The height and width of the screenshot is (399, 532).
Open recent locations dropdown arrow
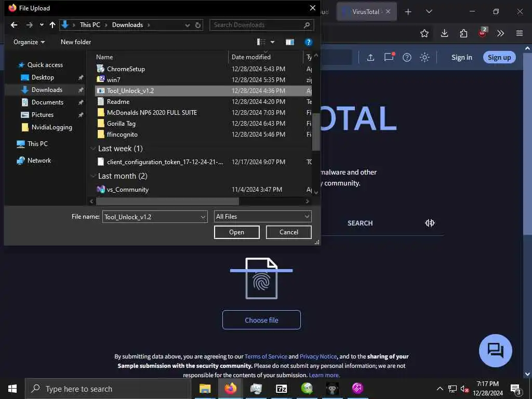[42, 25]
